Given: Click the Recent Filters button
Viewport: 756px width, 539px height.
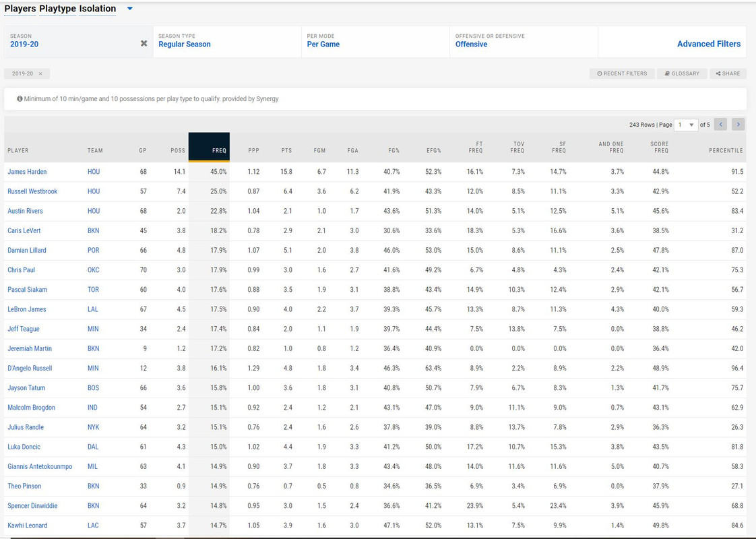Looking at the screenshot, I should pos(622,73).
